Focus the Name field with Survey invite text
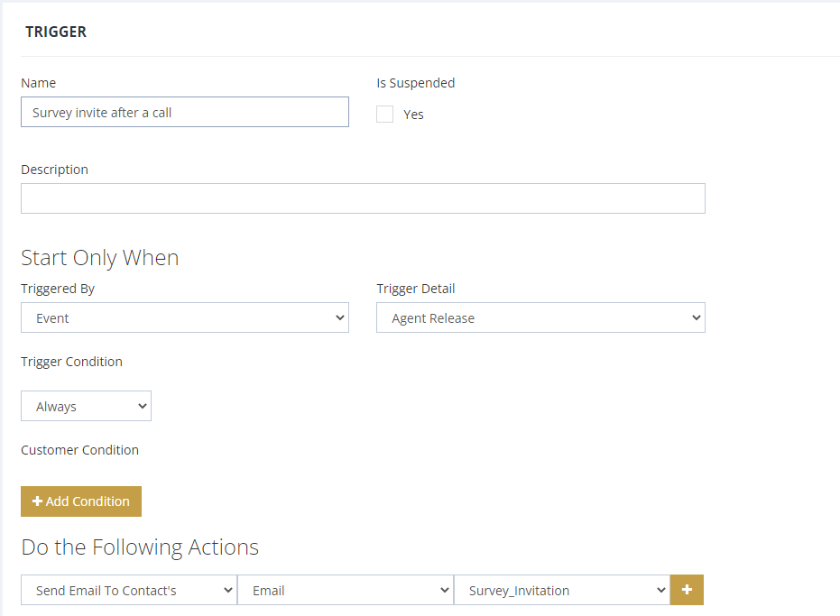This screenshot has width=840, height=616. (185, 112)
